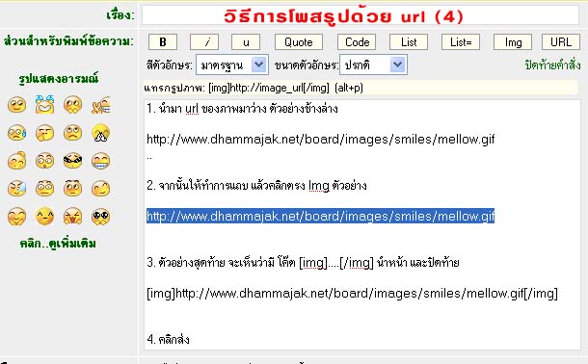Click the URL button

point(561,42)
